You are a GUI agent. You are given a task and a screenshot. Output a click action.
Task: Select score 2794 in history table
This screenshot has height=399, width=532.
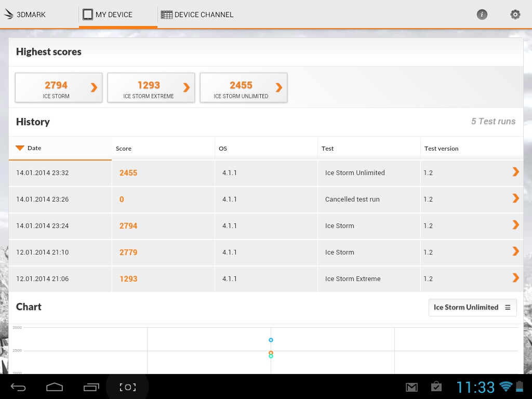(x=128, y=226)
